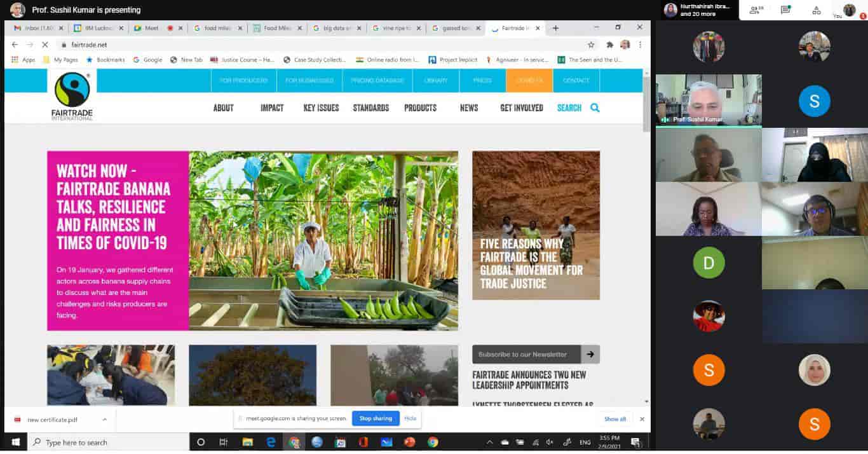Switch to the Meet tab
This screenshot has height=454, width=868.
tap(158, 28)
